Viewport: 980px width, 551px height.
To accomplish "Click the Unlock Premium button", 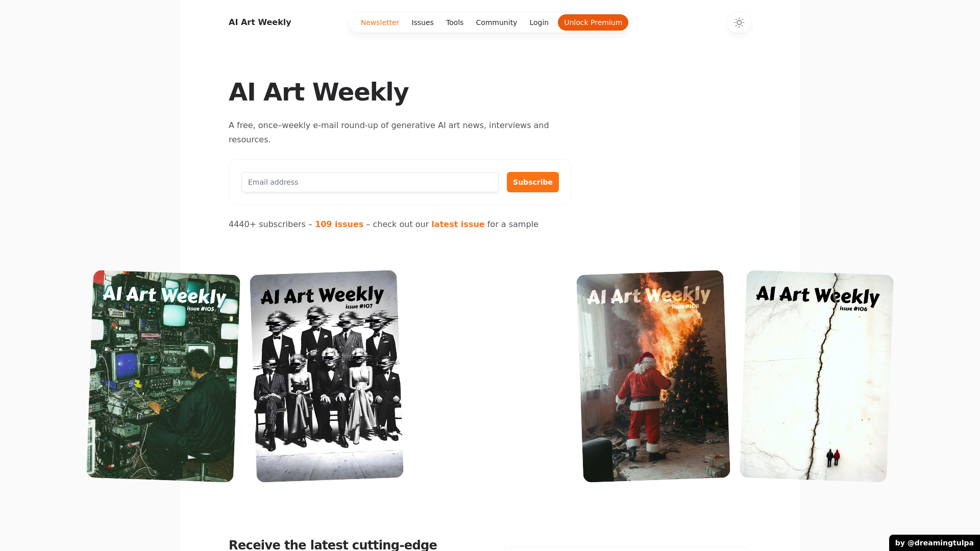I will click(593, 22).
